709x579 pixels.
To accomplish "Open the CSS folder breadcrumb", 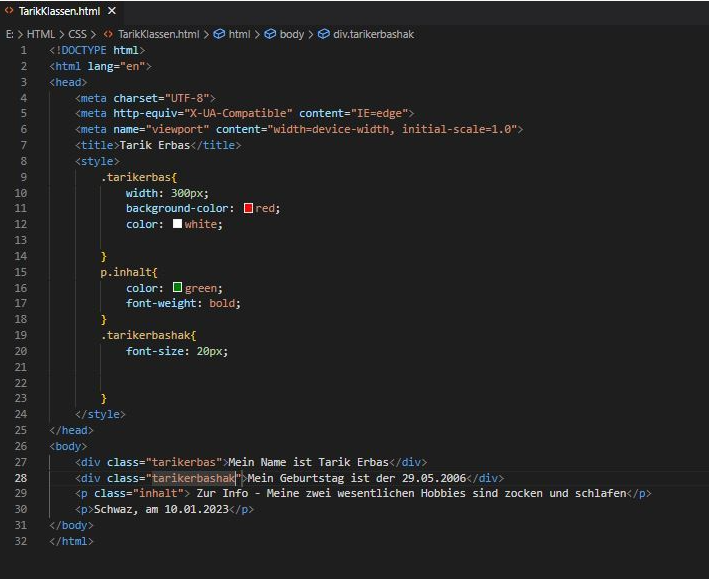I will [77, 34].
